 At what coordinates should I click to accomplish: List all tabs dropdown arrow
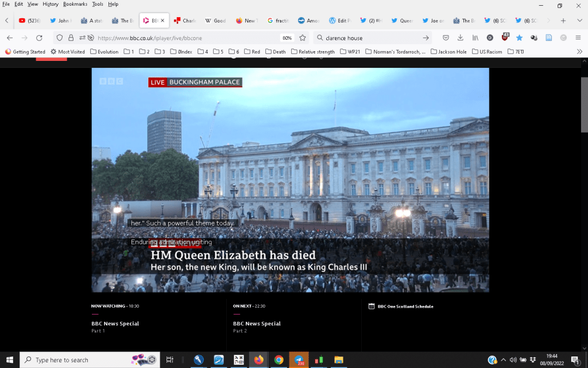(578, 21)
